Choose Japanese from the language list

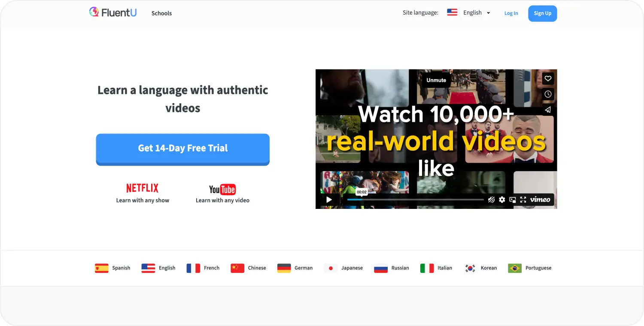tap(343, 268)
